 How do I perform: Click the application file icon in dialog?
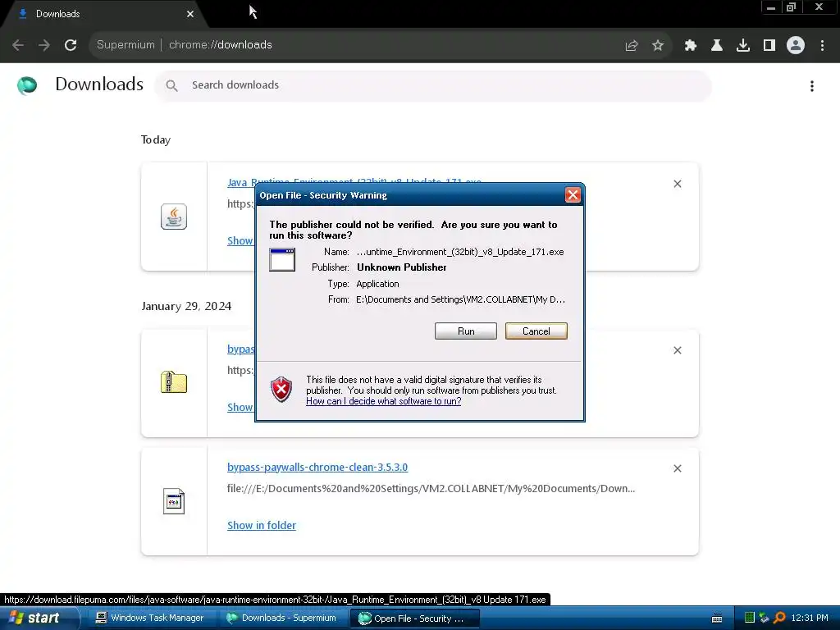point(282,260)
